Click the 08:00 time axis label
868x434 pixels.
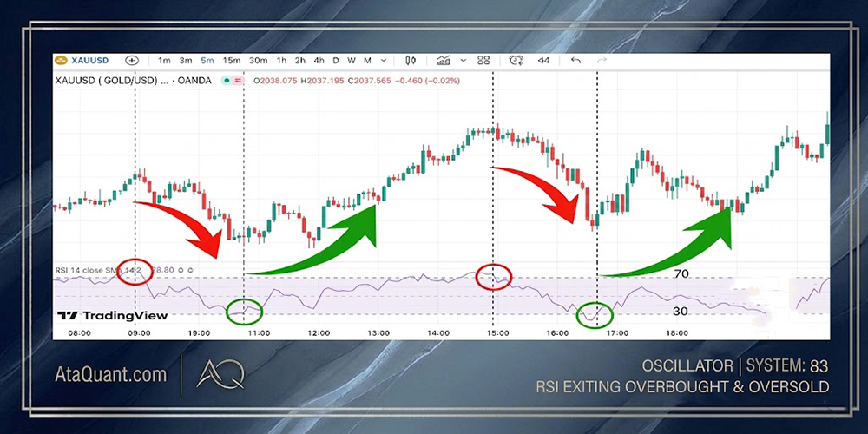click(x=79, y=333)
